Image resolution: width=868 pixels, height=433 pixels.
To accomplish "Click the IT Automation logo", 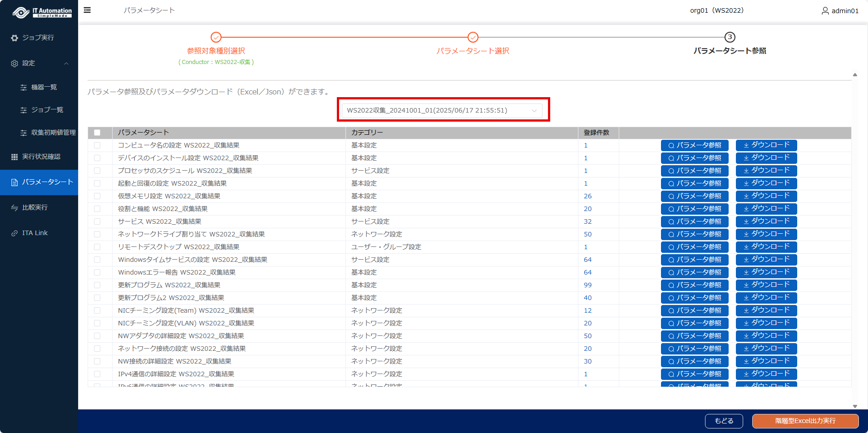I will (42, 12).
